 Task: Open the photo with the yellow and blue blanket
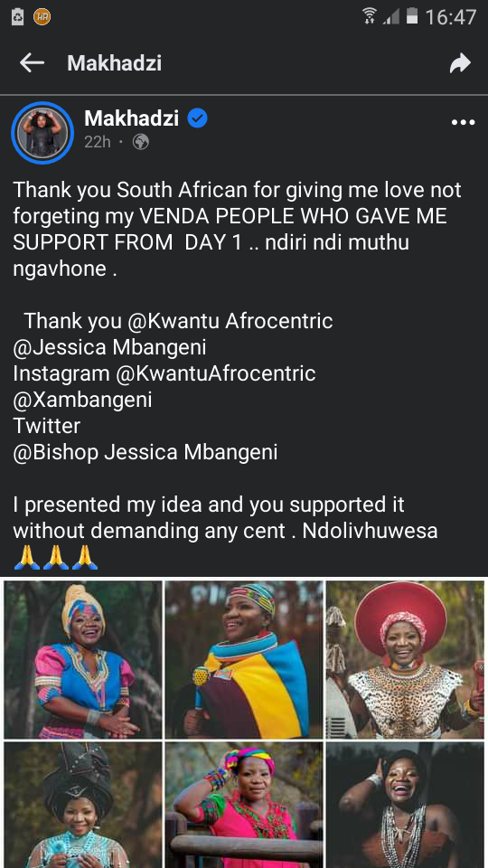(x=244, y=660)
